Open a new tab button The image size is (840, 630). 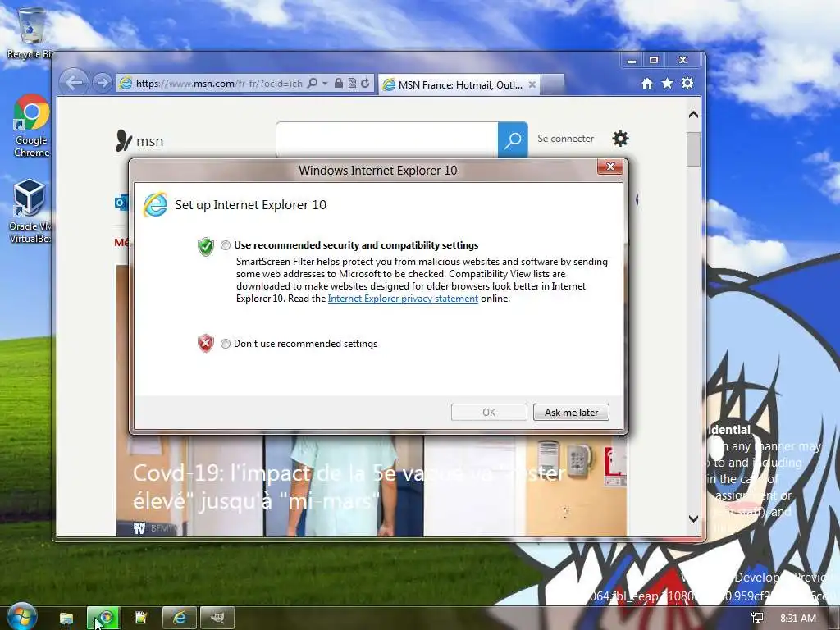tap(552, 84)
